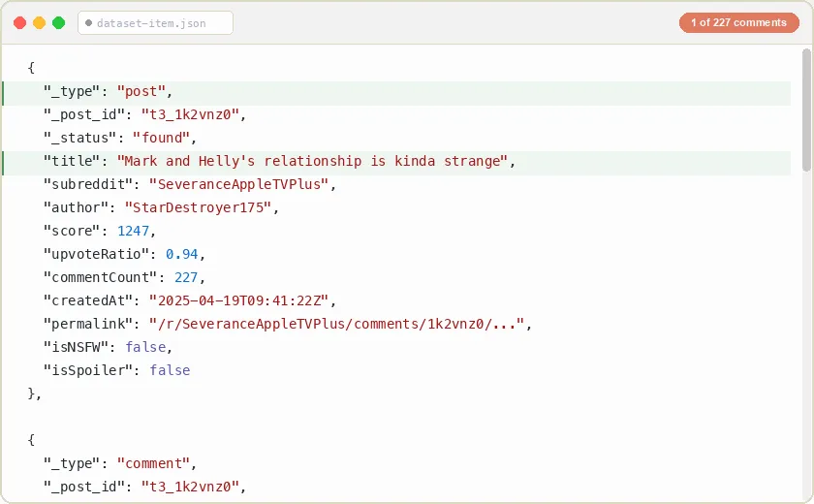Screen dimensions: 814x504
Task: Click the "commentCount" key name
Action: click(x=100, y=277)
